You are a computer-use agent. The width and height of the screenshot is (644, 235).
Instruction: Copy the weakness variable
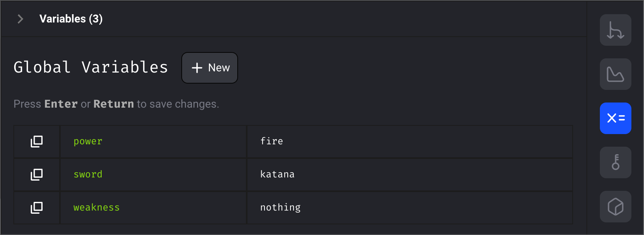37,208
